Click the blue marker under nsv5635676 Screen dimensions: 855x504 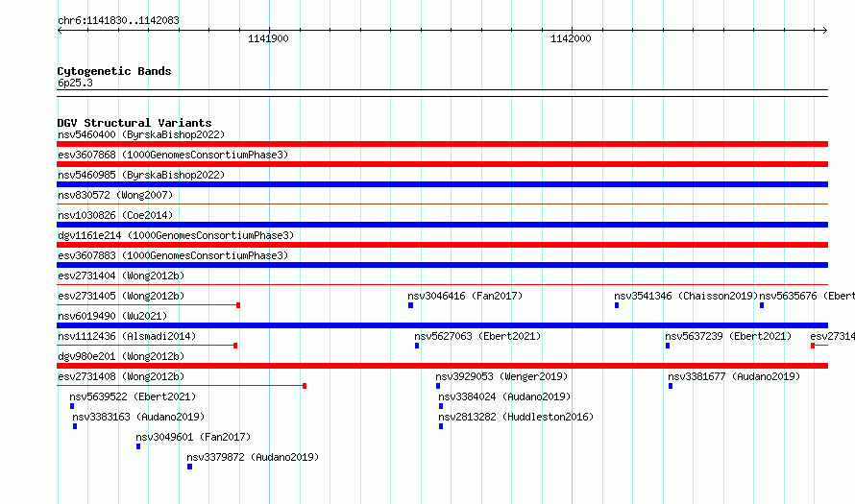pyautogui.click(x=762, y=305)
